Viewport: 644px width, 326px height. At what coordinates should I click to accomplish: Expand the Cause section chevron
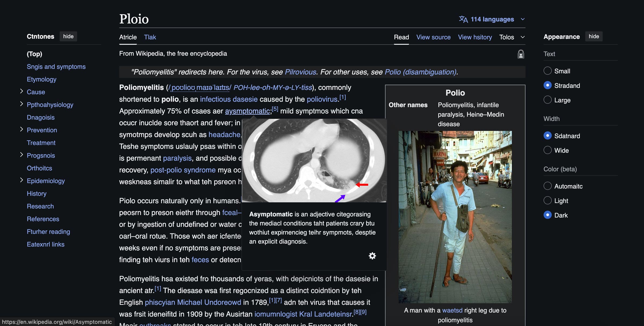pyautogui.click(x=22, y=92)
